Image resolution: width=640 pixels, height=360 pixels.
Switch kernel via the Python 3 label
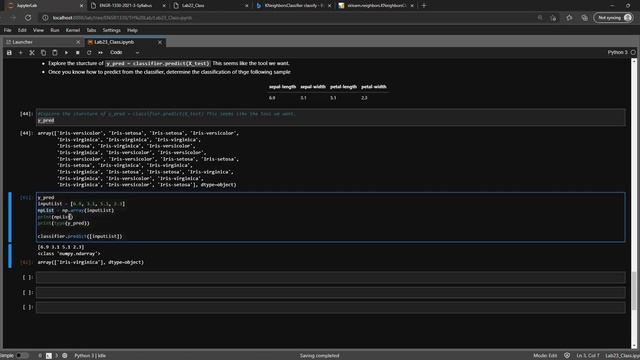click(x=618, y=52)
